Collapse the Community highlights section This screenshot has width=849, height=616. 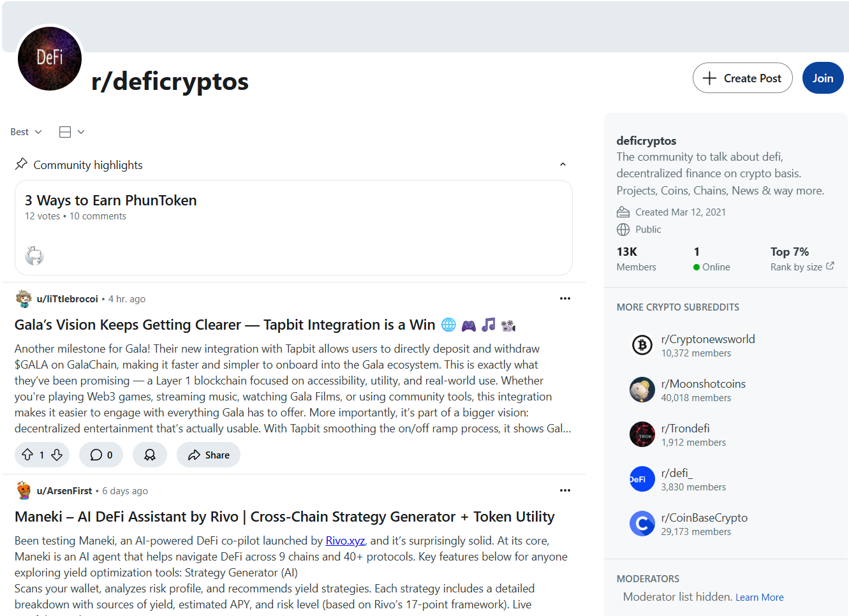[x=563, y=165]
